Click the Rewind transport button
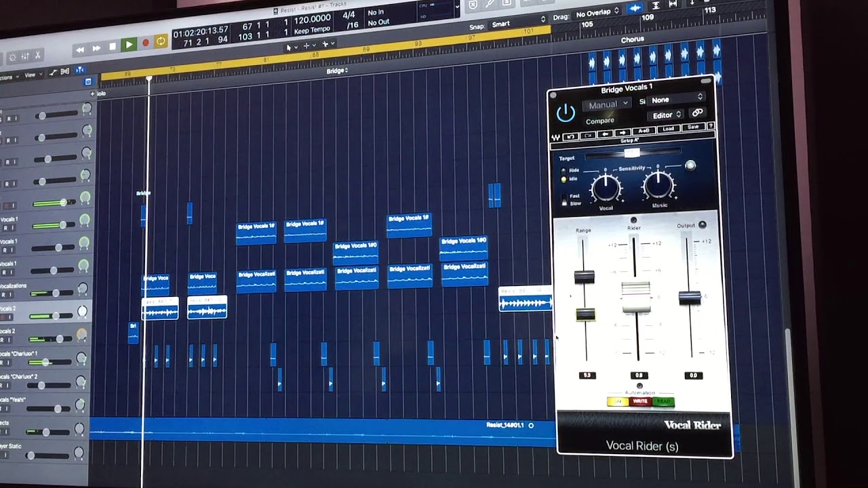The height and width of the screenshot is (488, 868). tap(80, 49)
